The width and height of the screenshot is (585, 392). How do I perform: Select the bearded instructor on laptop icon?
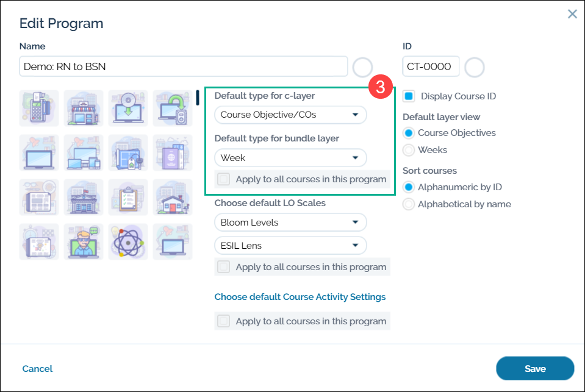(84, 242)
